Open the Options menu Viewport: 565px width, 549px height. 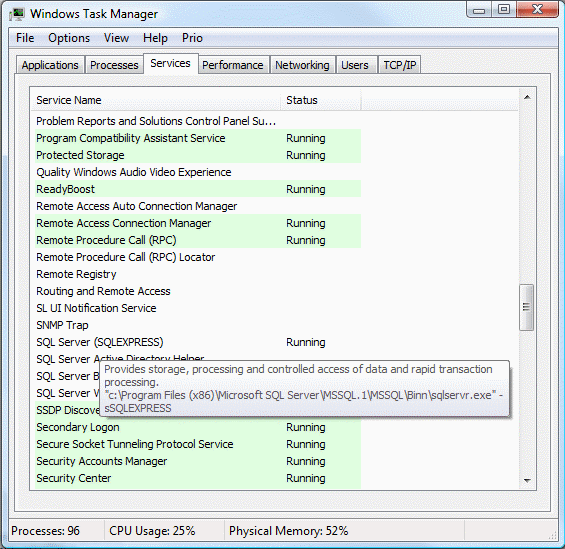coord(69,38)
